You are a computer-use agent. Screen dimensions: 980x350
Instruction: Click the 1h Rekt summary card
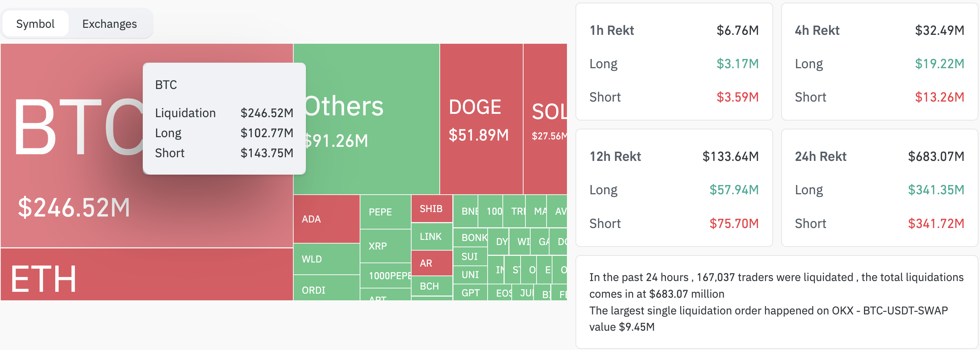tap(674, 62)
